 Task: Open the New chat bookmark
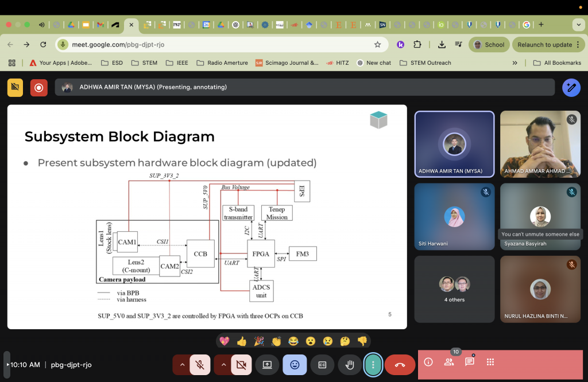tap(374, 63)
